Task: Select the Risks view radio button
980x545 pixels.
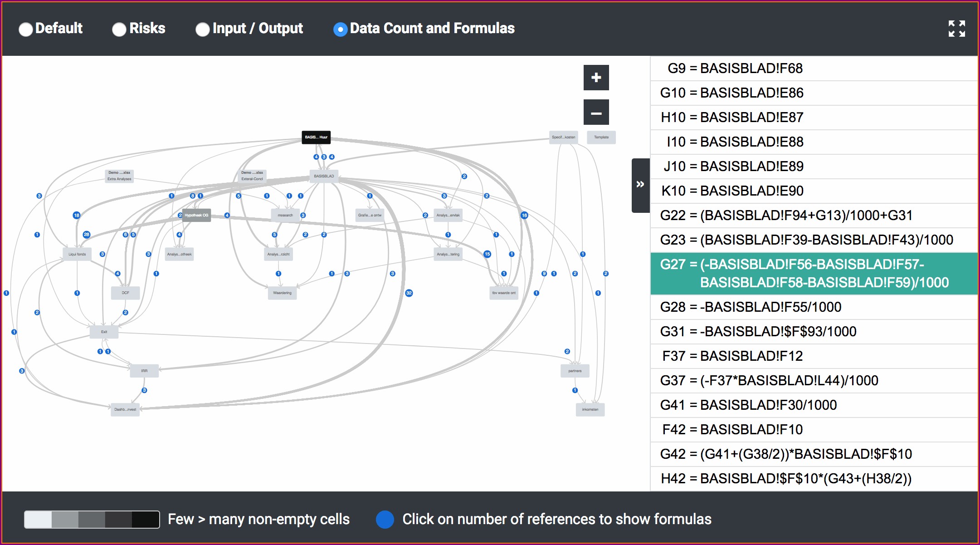Action: pos(119,29)
